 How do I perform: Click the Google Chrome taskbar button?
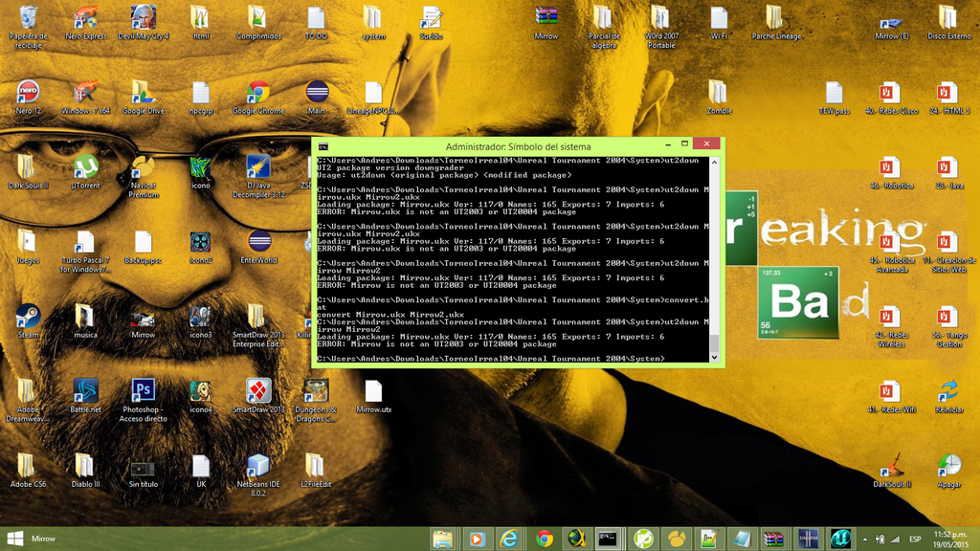coord(545,539)
